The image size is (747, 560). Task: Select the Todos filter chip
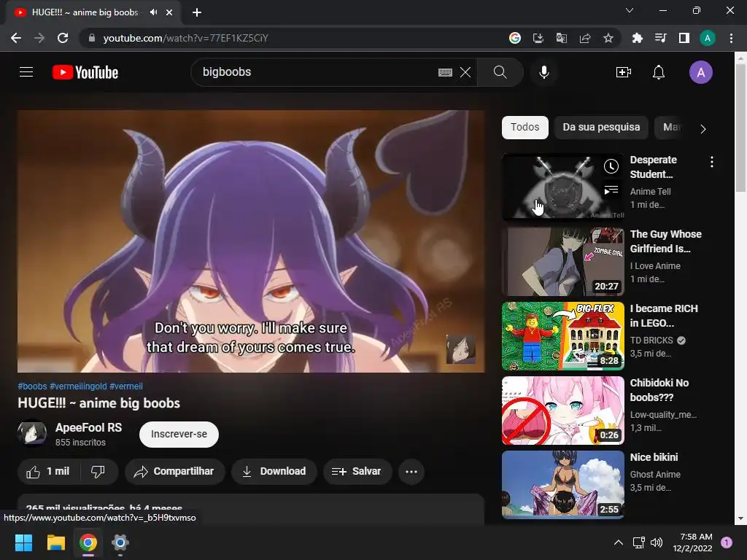point(525,127)
